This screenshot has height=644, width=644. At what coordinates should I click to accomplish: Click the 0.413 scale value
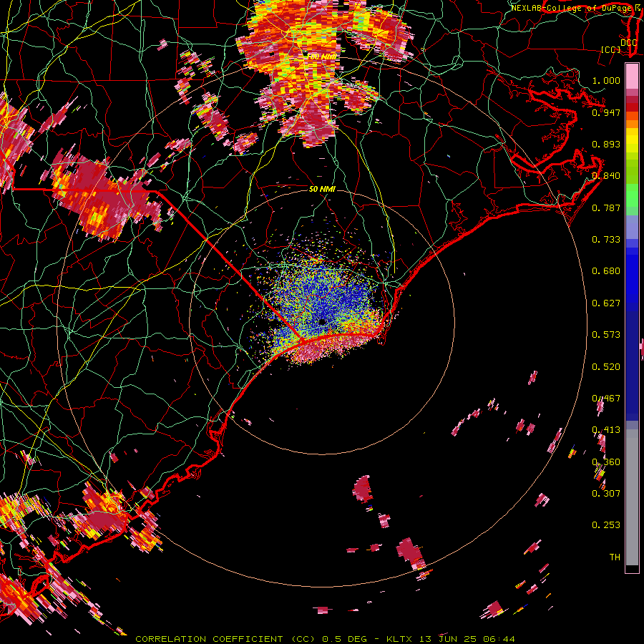606,430
